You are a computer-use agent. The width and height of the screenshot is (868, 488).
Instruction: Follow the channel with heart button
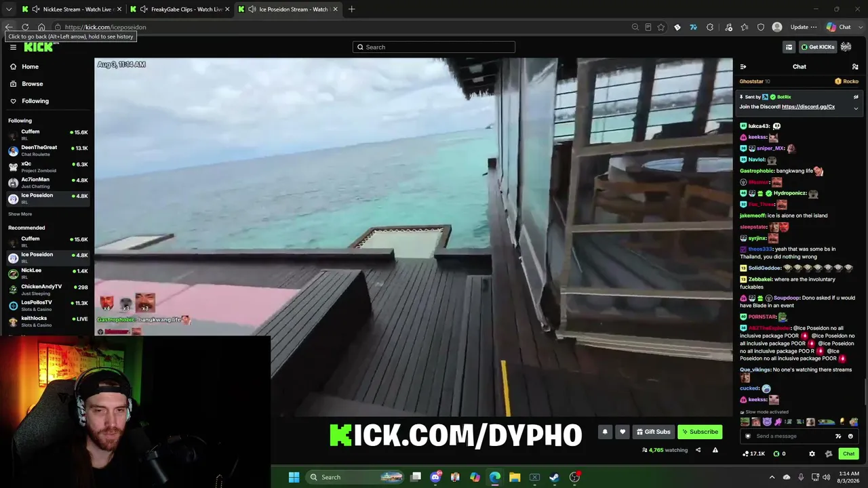[x=623, y=432]
